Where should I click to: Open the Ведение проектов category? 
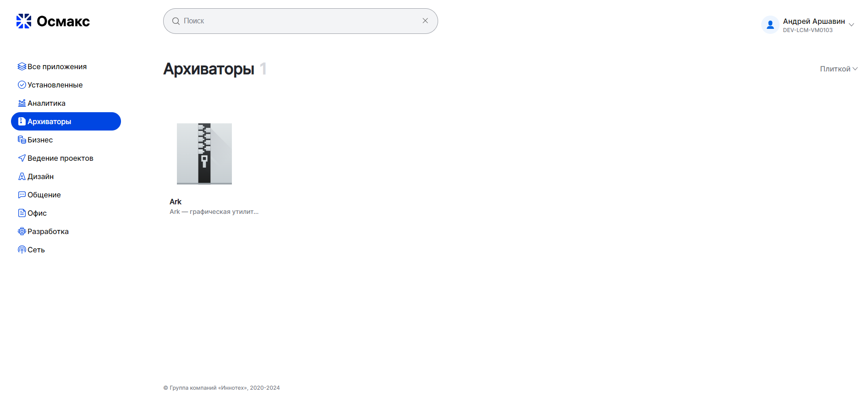[60, 158]
